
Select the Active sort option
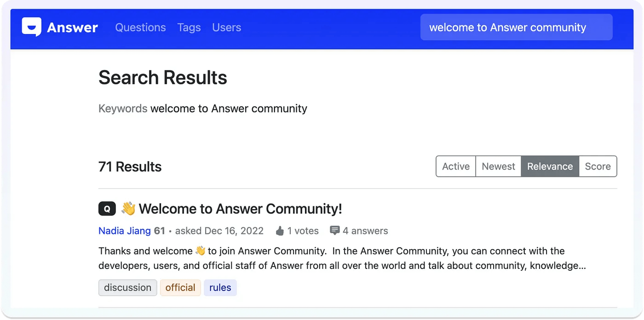click(x=455, y=167)
